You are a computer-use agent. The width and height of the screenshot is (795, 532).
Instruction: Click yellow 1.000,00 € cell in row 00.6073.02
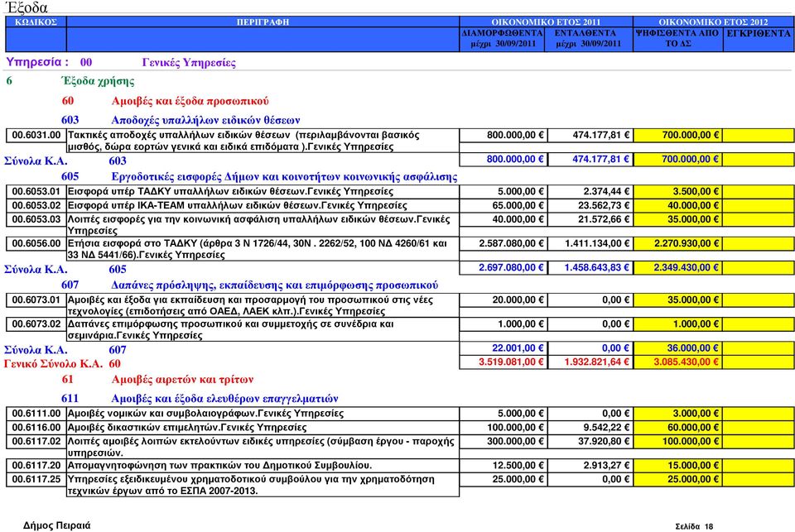[678, 324]
